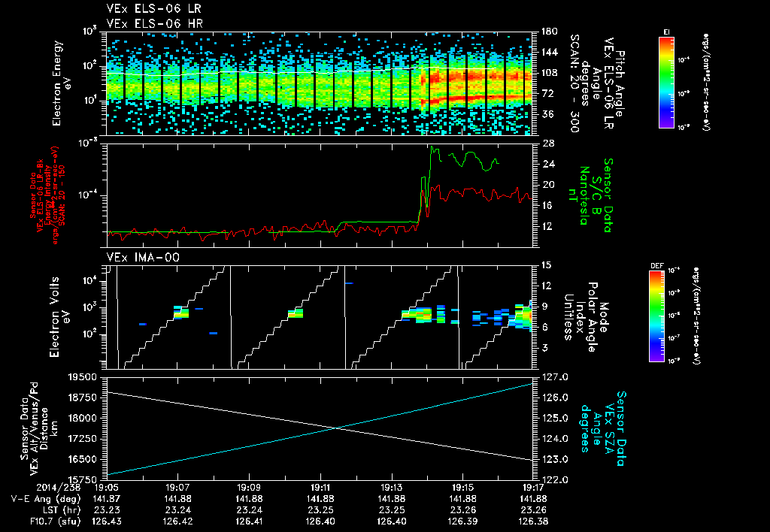Click the 126.39 F10.7 value
The height and width of the screenshot is (532, 770).
[x=462, y=521]
